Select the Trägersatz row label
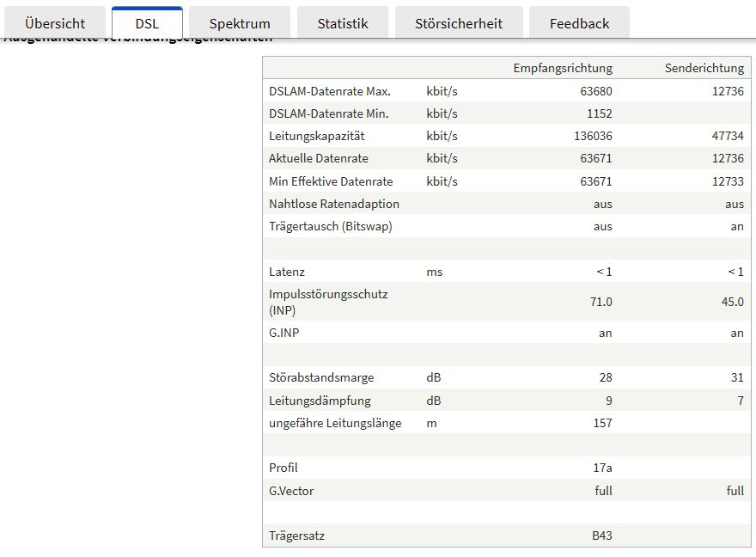Screen dimensions: 756x557 [x=296, y=536]
